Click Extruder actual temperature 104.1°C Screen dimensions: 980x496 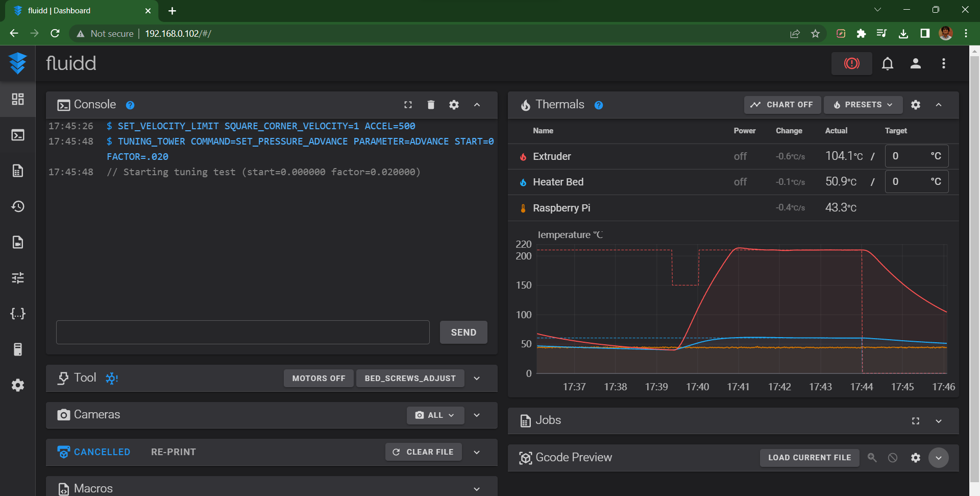tap(844, 156)
